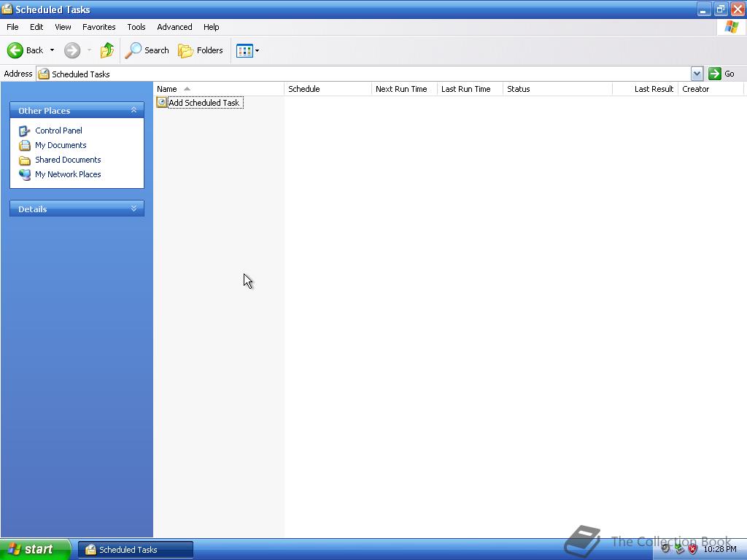Click the red security shield tray icon
This screenshot has width=747, height=560.
click(693, 549)
